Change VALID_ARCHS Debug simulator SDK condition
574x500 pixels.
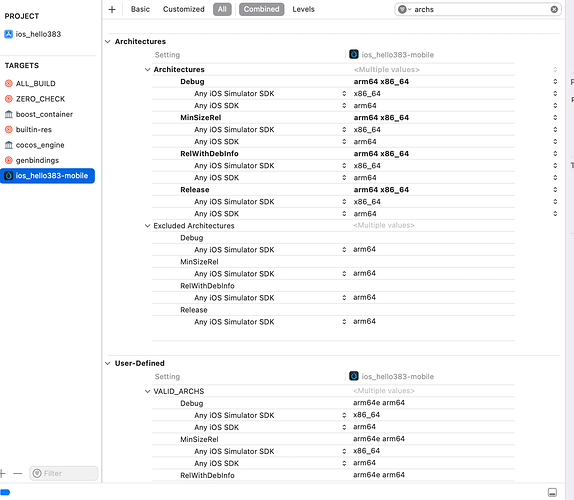pyautogui.click(x=344, y=415)
